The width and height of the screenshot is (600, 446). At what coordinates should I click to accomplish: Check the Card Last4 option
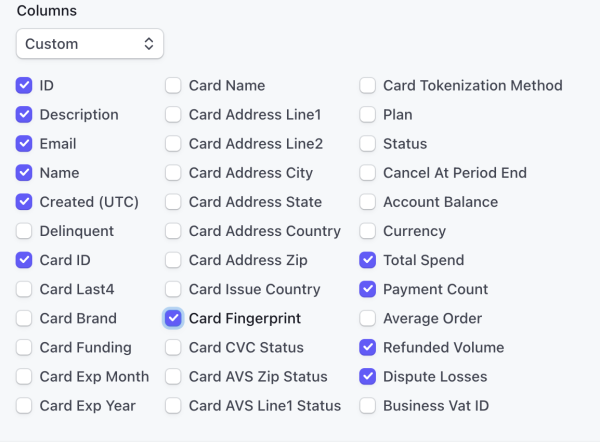24,289
